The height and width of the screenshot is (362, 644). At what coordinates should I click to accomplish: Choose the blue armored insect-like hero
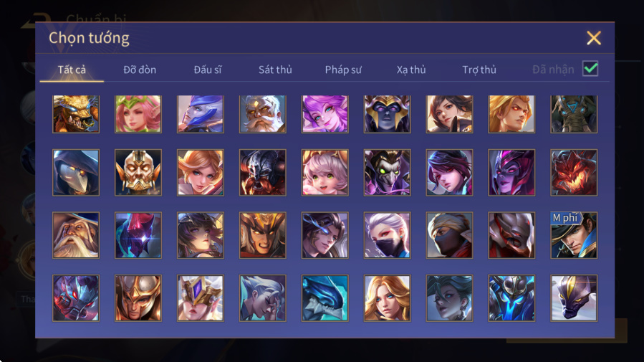(x=511, y=298)
